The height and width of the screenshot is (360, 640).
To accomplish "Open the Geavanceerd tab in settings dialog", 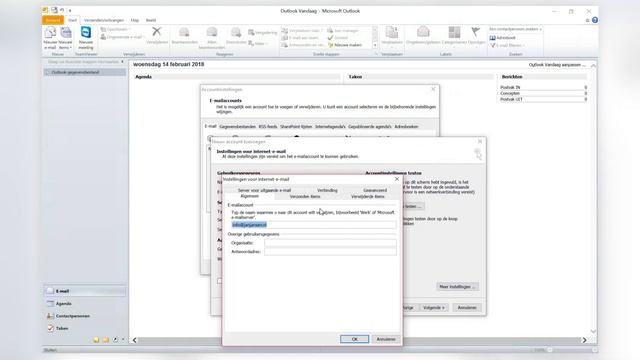I will (x=375, y=190).
